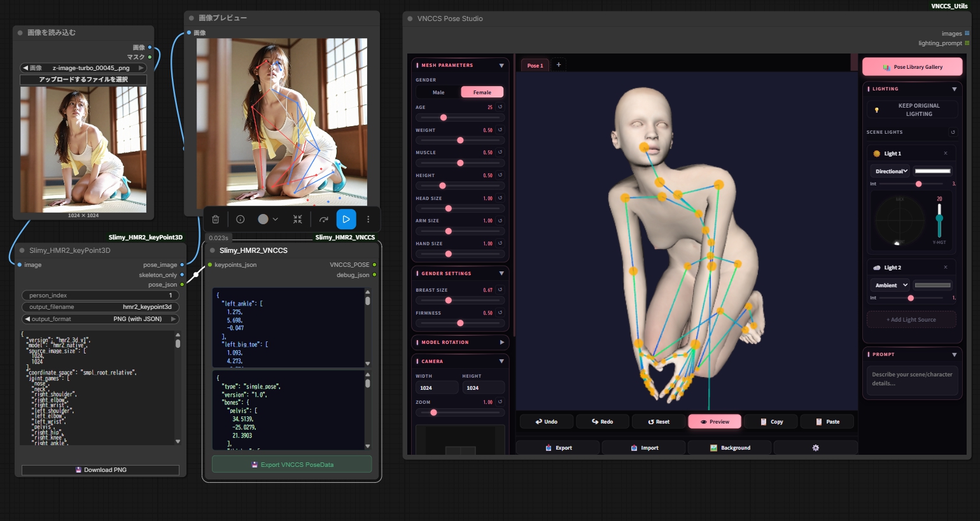Reset the Arm Size parameter

(500, 220)
